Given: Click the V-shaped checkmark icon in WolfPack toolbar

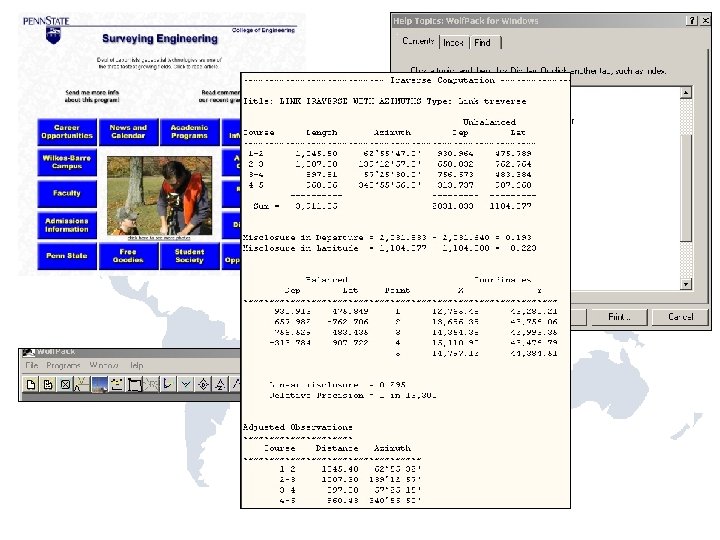Looking at the screenshot, I should pyautogui.click(x=186, y=384).
